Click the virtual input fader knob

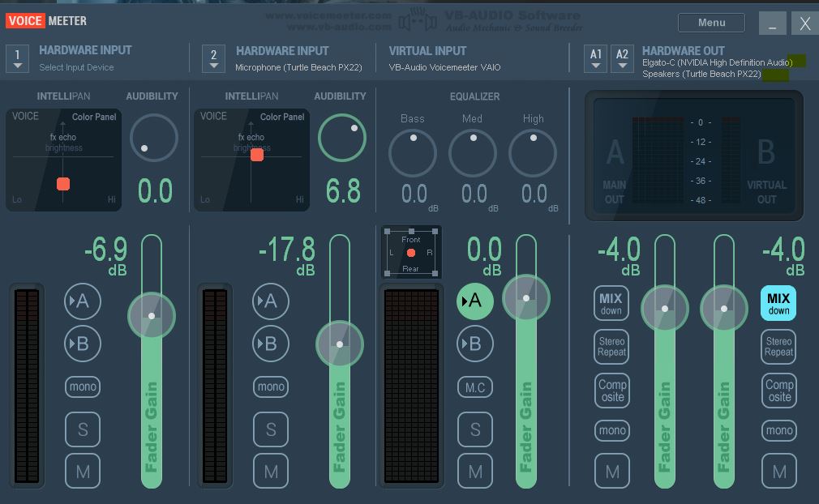point(526,298)
